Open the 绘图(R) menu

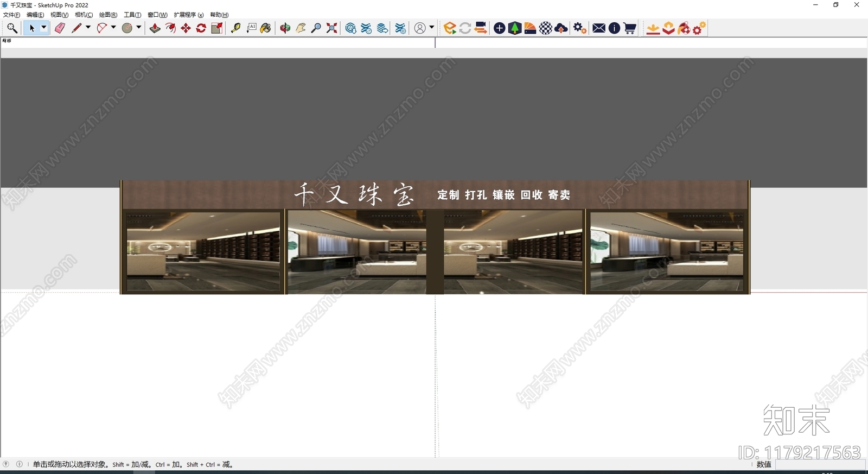coord(108,15)
